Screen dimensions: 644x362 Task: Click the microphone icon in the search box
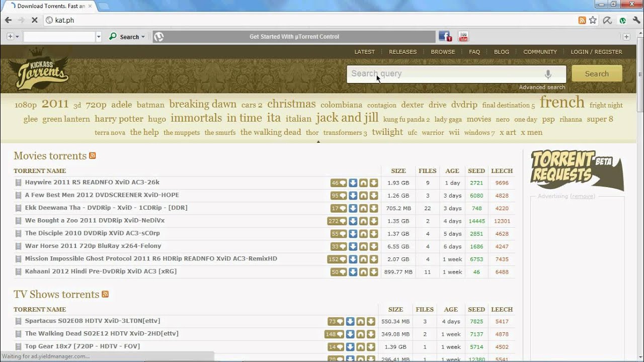point(548,74)
